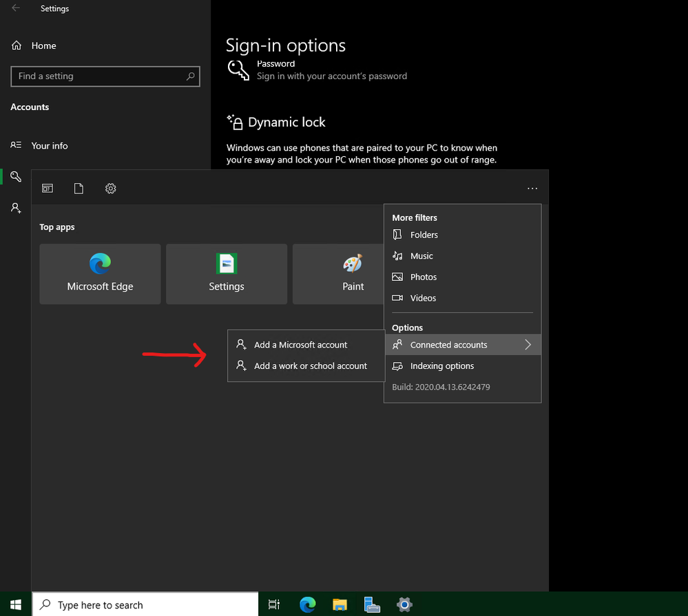Screen dimensions: 688x616
Task: Click the work or school account person icon
Action: coord(241,365)
